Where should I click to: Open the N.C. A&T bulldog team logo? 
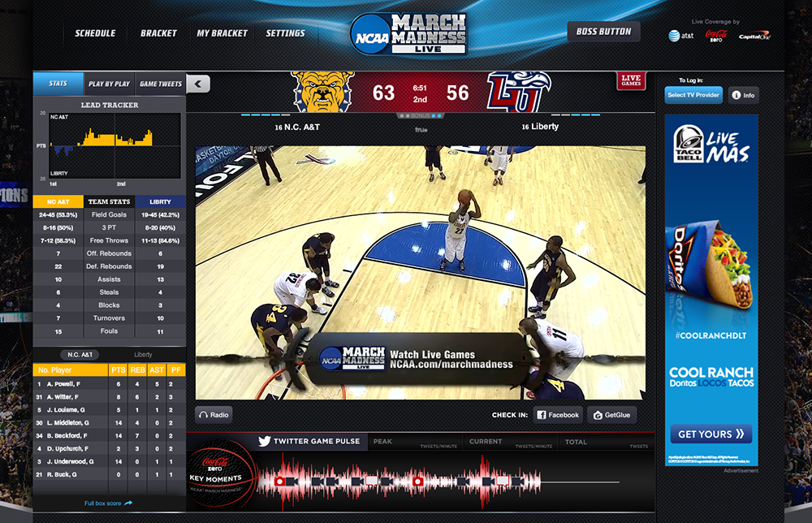point(322,92)
